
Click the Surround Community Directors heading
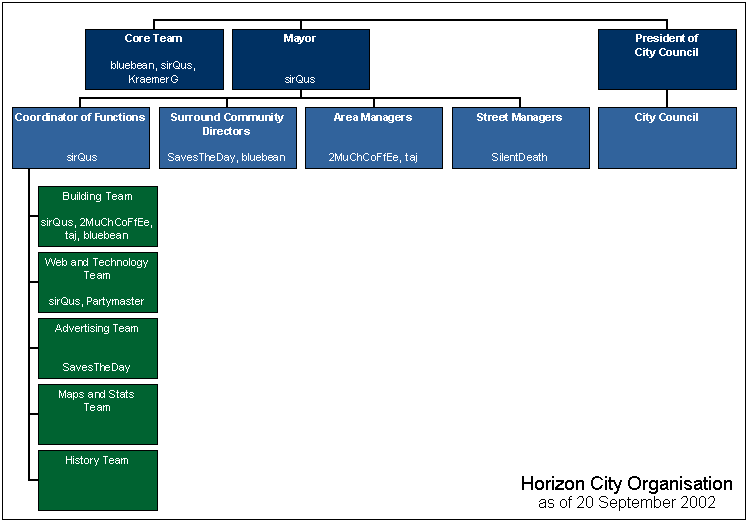[226, 124]
